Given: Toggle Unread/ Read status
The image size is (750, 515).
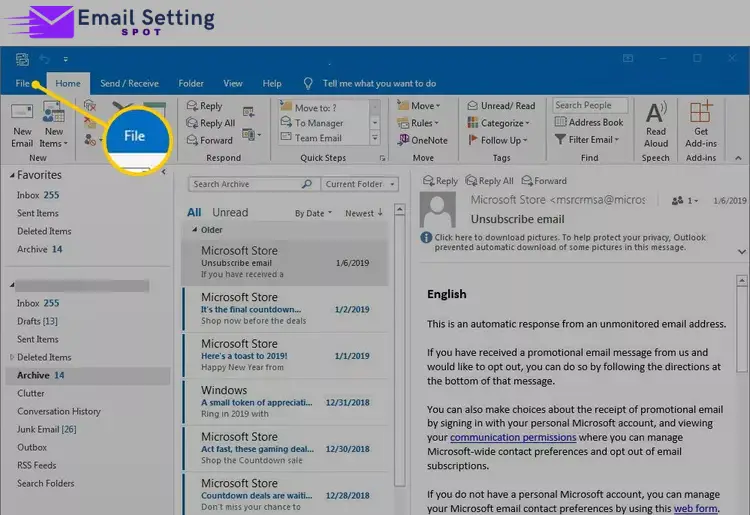Looking at the screenshot, I should pos(501,106).
